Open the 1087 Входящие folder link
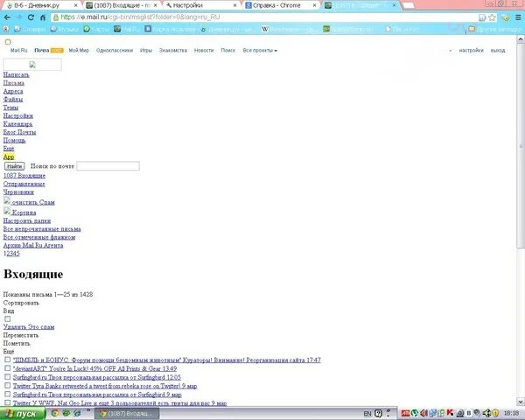 [24, 176]
